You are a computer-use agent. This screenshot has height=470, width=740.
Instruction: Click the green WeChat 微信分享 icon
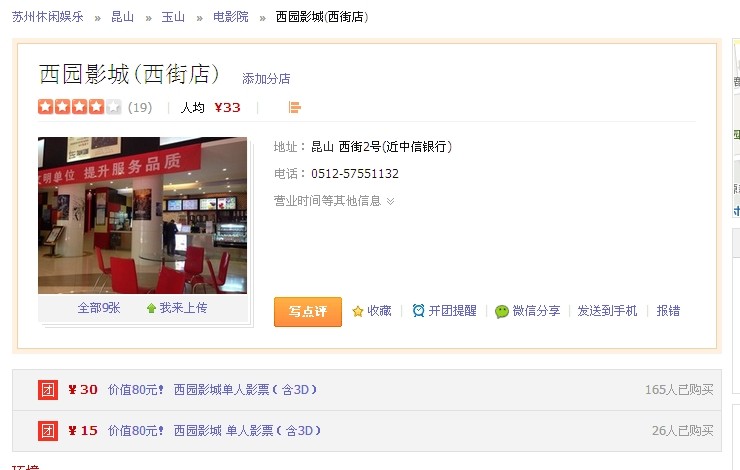click(502, 311)
